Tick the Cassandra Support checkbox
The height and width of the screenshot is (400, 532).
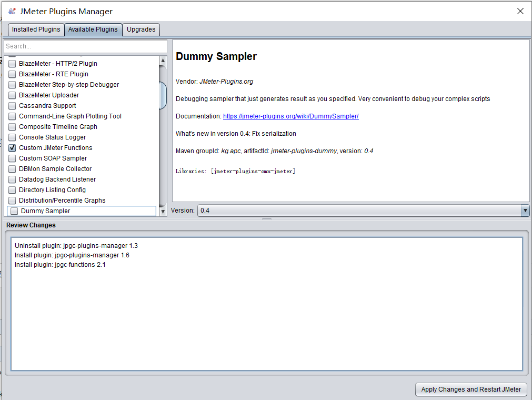pos(12,106)
